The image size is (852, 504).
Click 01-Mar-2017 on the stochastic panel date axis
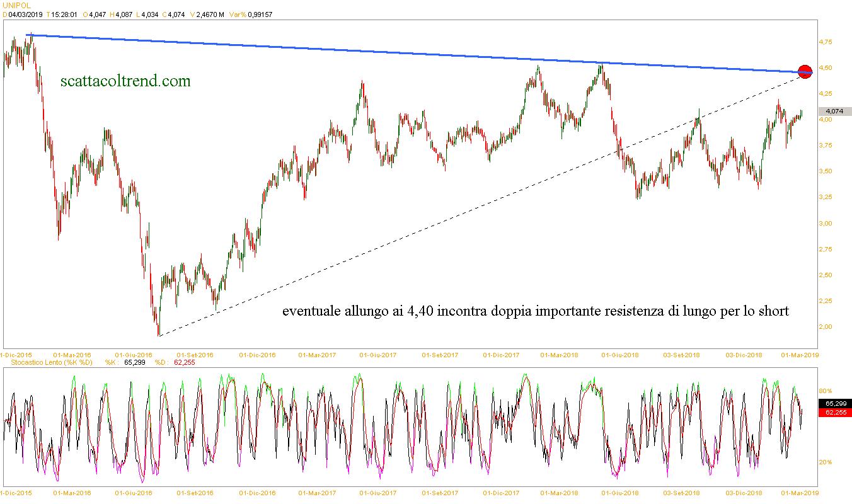click(317, 493)
